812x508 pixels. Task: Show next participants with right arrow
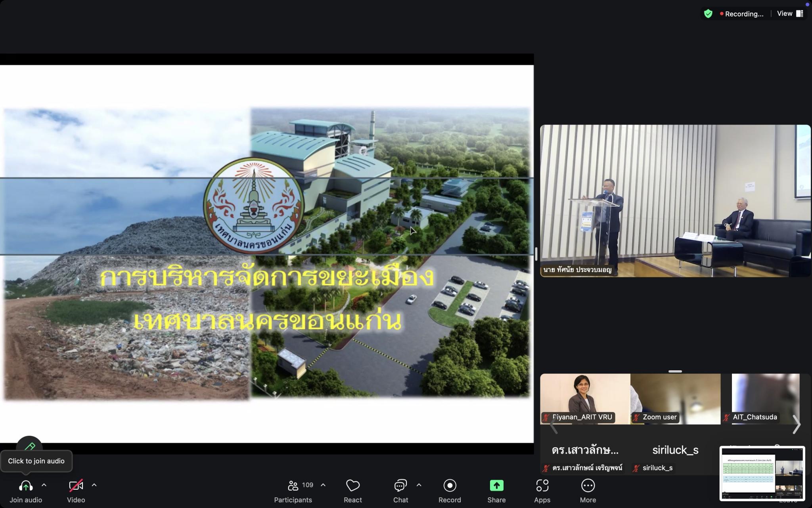(796, 425)
